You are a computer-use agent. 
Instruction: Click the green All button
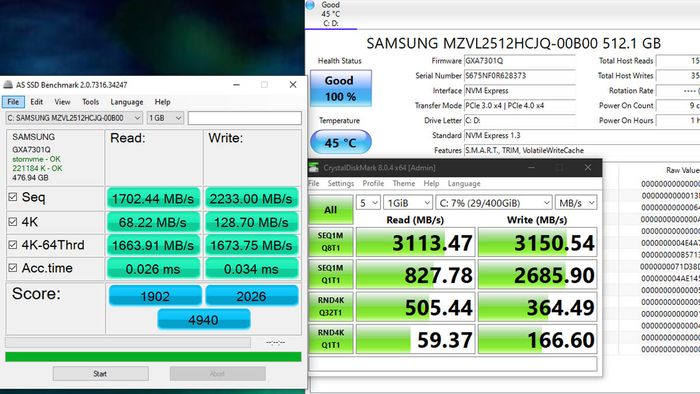click(330, 209)
